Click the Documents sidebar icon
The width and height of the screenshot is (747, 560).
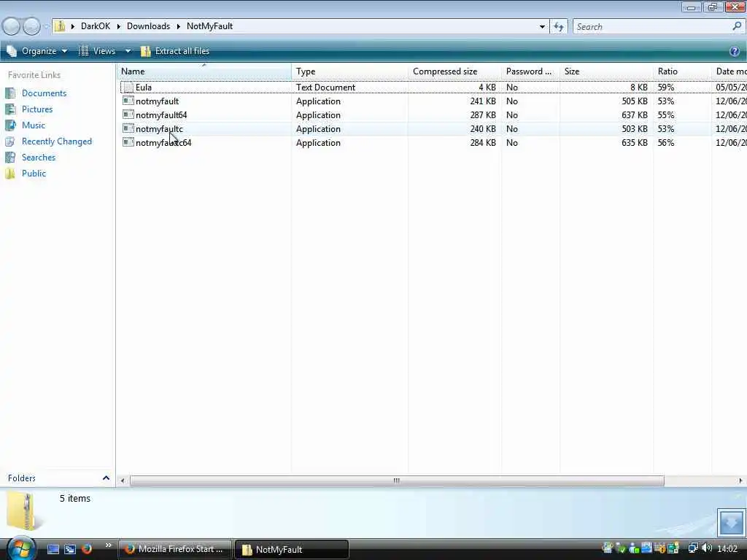[x=10, y=93]
